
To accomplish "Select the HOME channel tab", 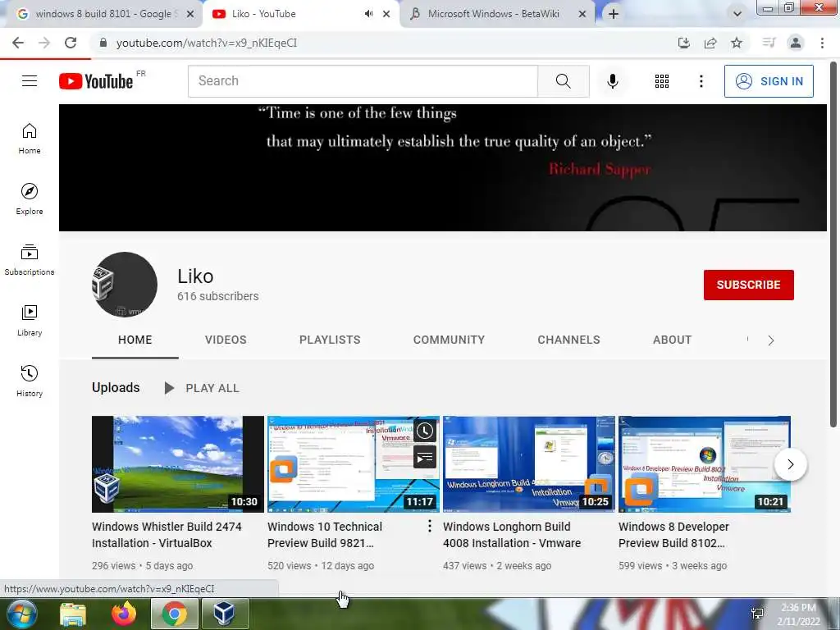I will click(x=135, y=340).
